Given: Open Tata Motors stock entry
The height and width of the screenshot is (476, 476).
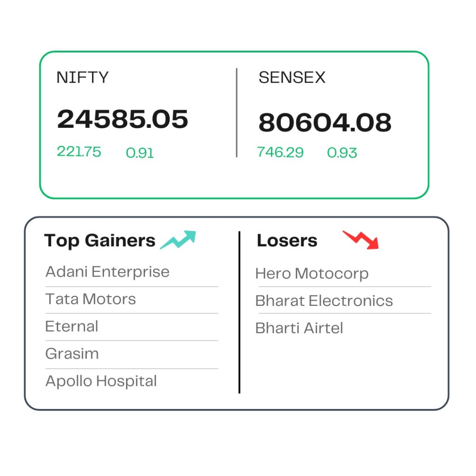Looking at the screenshot, I should point(91,299).
